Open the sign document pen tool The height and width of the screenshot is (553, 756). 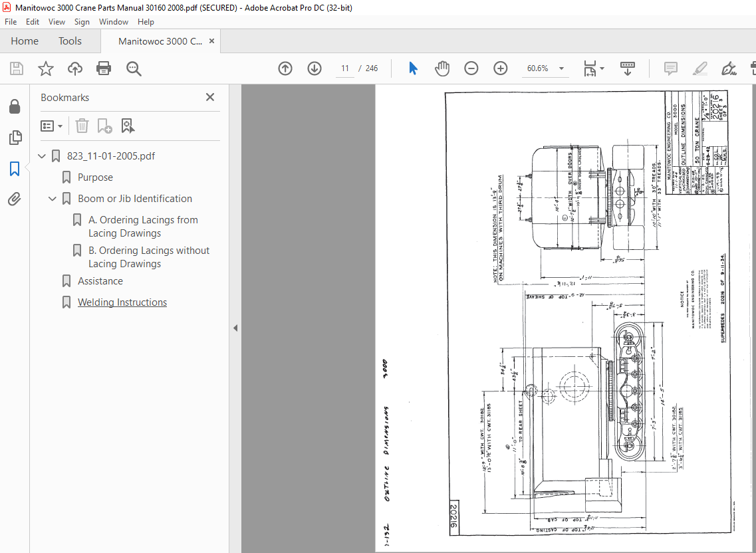729,68
